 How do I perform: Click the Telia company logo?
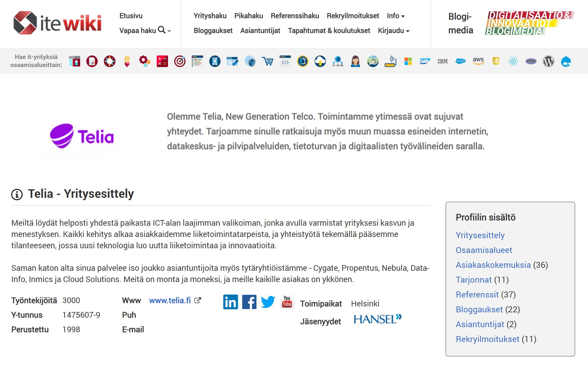click(82, 136)
